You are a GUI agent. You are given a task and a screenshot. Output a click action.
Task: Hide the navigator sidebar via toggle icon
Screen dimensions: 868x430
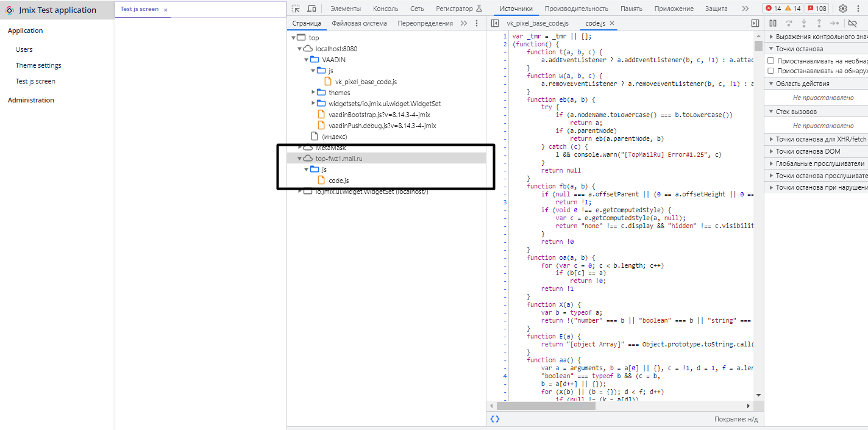coord(495,23)
